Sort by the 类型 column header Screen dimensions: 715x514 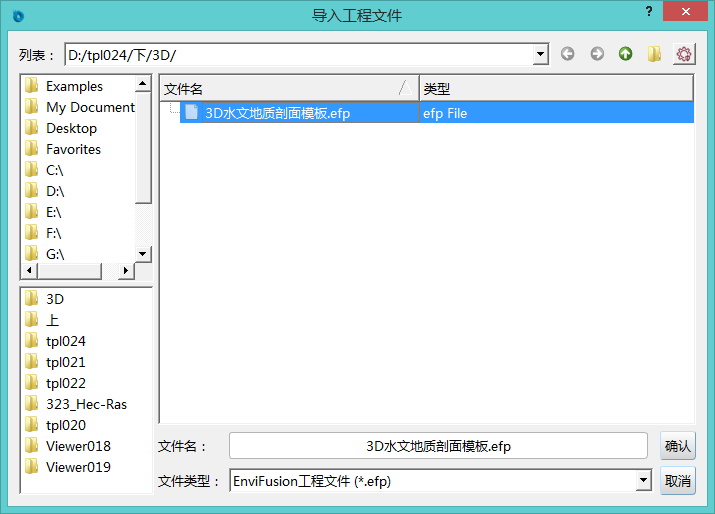(x=556, y=88)
